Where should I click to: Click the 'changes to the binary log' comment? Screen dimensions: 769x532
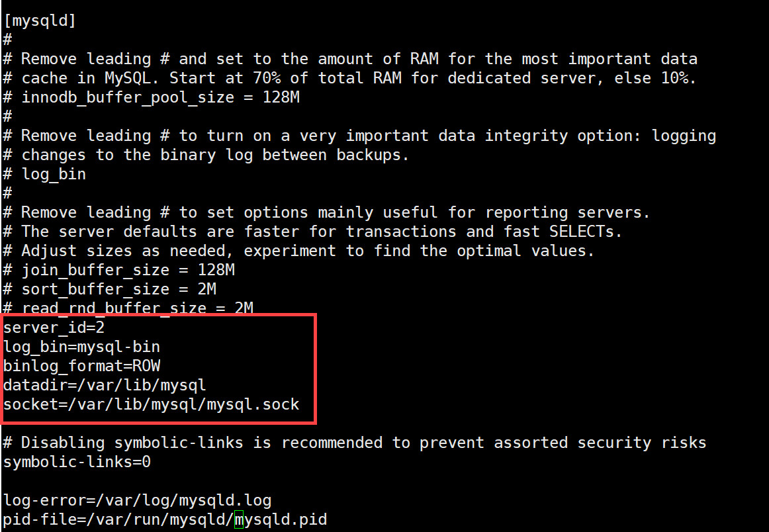tap(215, 155)
